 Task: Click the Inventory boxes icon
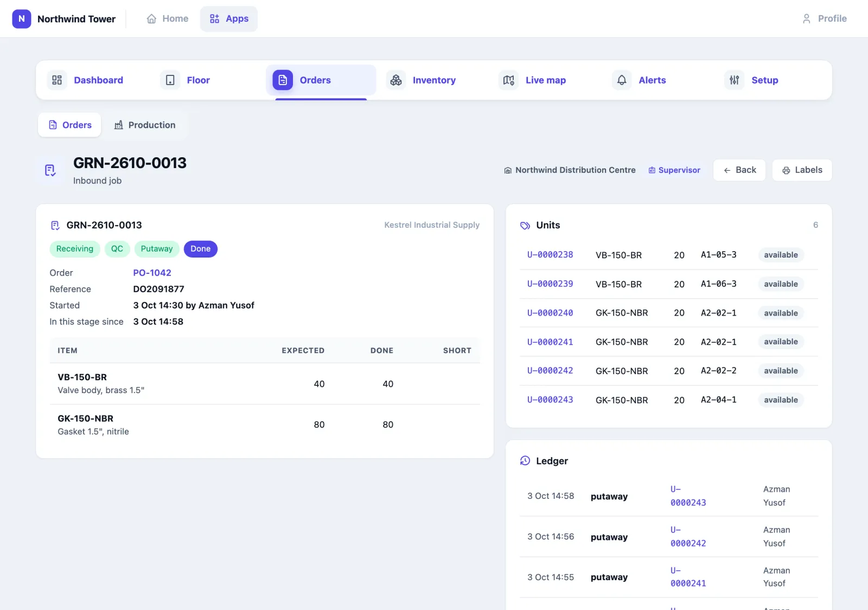396,80
